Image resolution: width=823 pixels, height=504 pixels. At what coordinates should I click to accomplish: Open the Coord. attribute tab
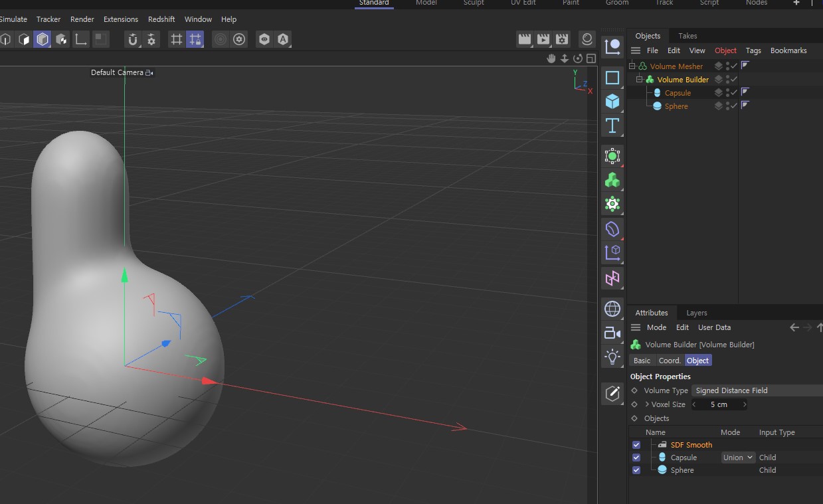[x=670, y=361]
